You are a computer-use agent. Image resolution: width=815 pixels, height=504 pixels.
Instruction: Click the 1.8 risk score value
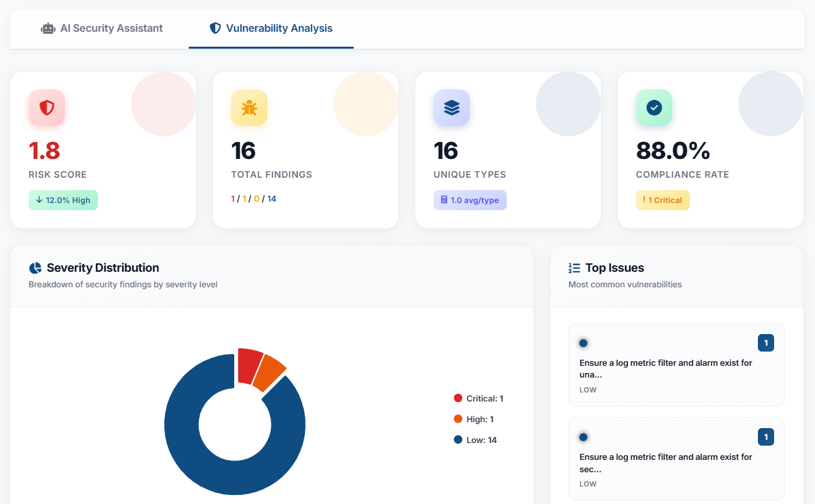click(44, 151)
